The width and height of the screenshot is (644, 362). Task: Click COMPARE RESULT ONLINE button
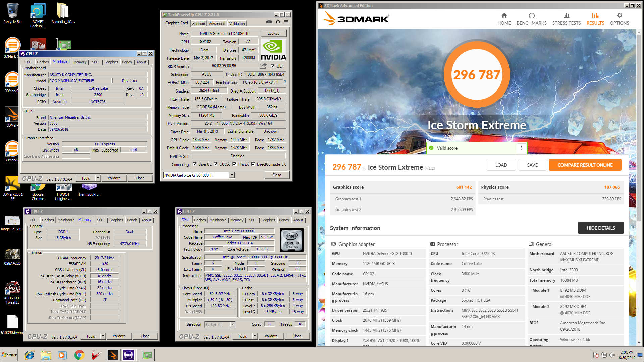click(585, 165)
